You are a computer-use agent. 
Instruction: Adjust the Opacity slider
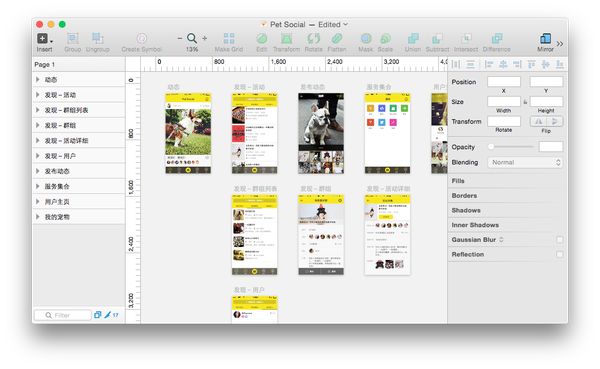[511, 147]
